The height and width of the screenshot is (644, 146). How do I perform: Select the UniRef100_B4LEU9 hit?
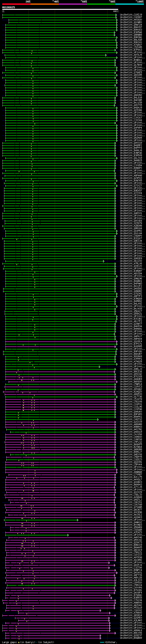131,98
